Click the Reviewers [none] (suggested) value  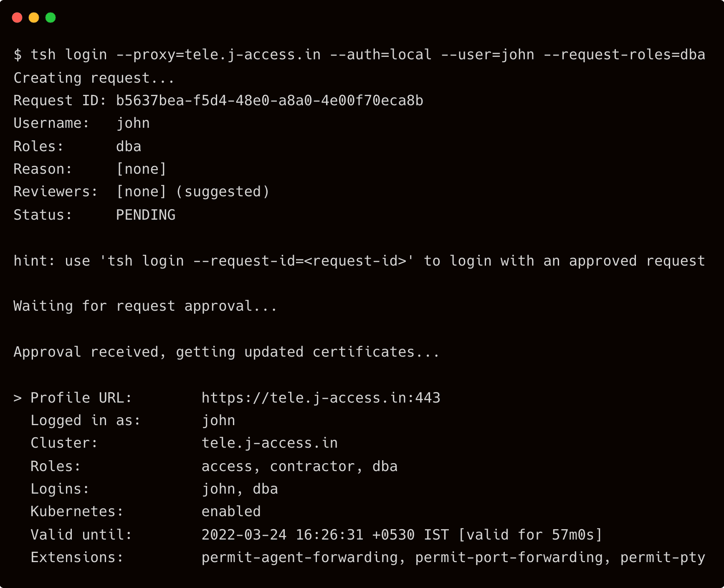(x=192, y=192)
